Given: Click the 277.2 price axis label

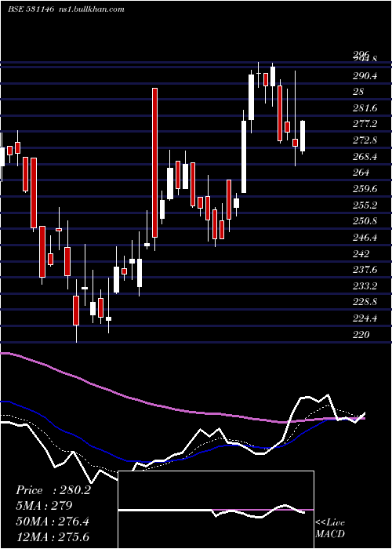Looking at the screenshot, I should click(x=365, y=124).
